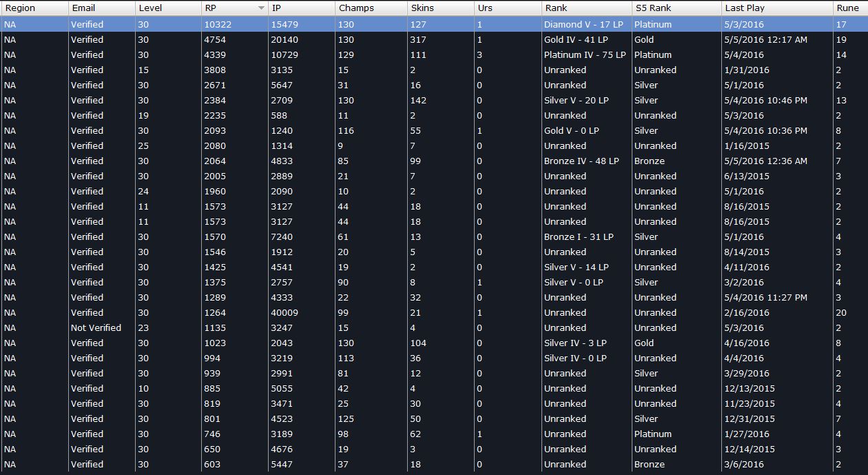This screenshot has height=475, width=868.
Task: Sort by the Rune column header
Action: (850, 8)
